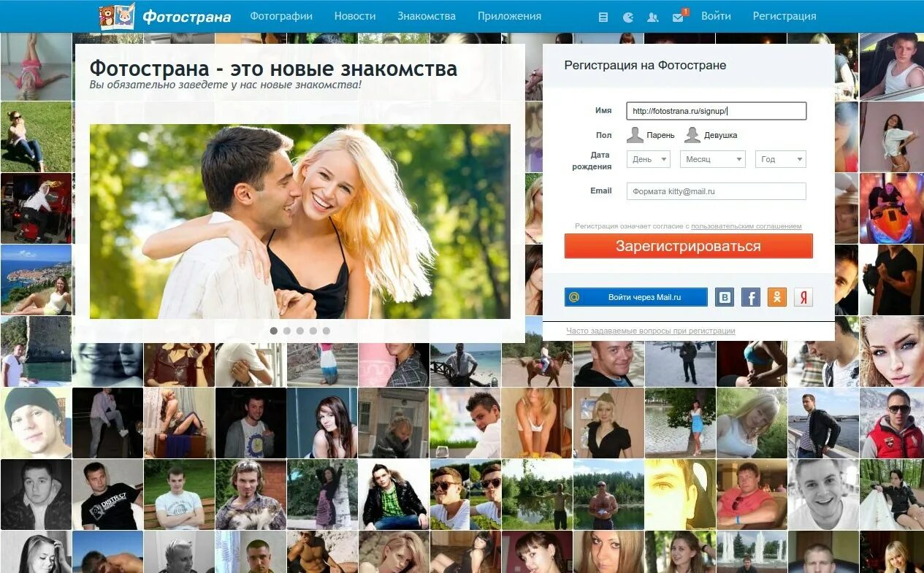924x573 pixels.
Task: Select last slideshow dot
Action: tap(327, 331)
